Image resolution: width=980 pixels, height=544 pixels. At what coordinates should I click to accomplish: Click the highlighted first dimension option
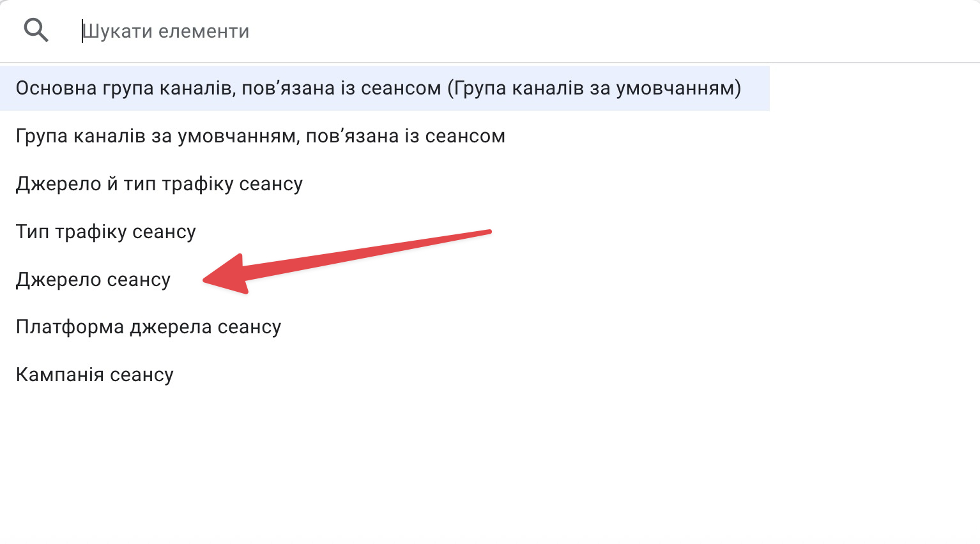coord(378,88)
